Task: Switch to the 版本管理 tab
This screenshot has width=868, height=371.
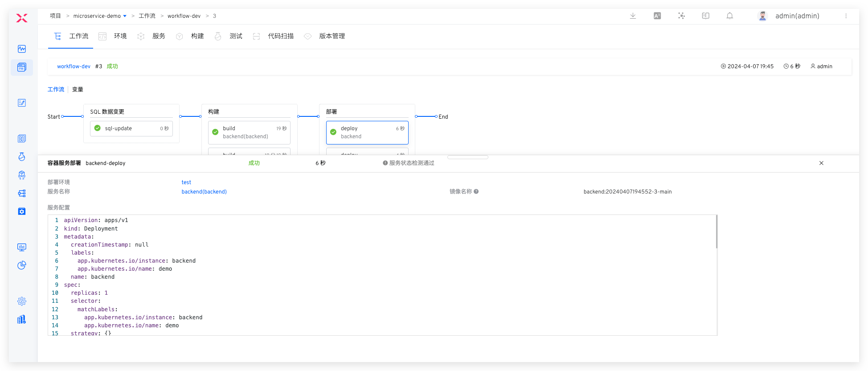Action: point(324,36)
